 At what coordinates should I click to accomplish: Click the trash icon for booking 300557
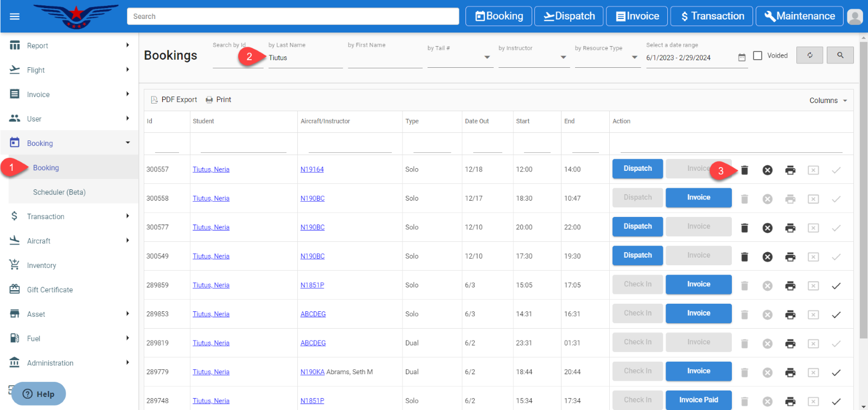(x=744, y=170)
